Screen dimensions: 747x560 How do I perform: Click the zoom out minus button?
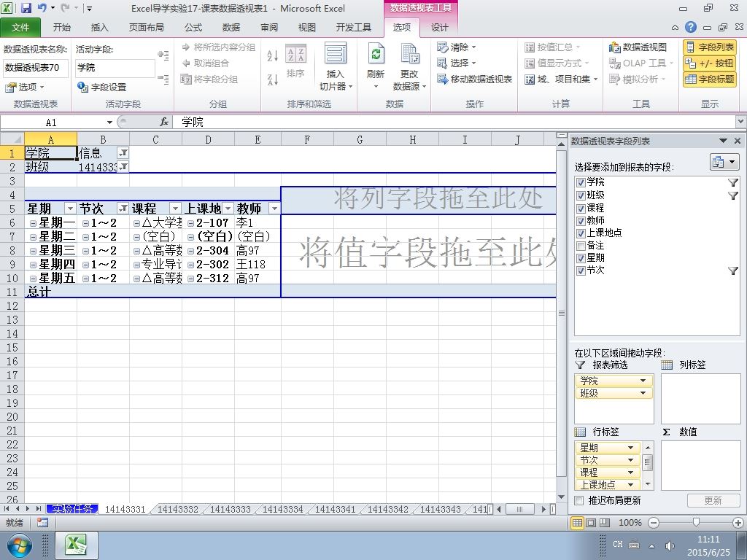pyautogui.click(x=654, y=522)
